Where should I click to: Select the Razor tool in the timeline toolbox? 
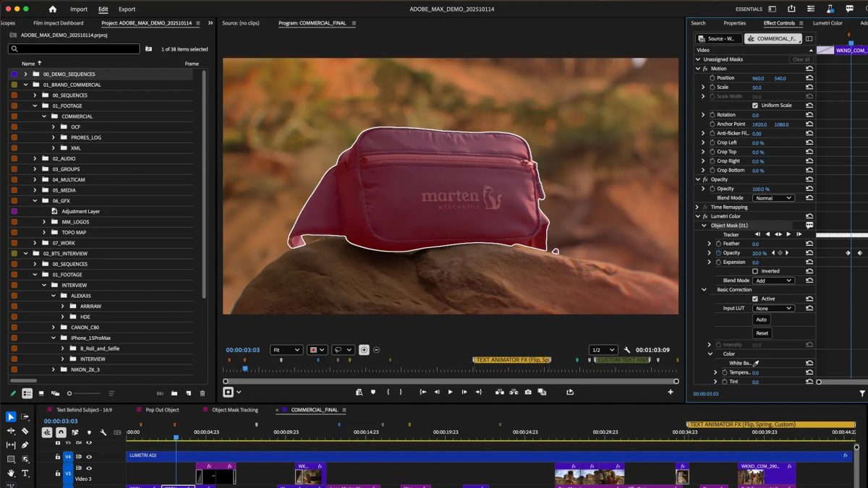tap(25, 431)
